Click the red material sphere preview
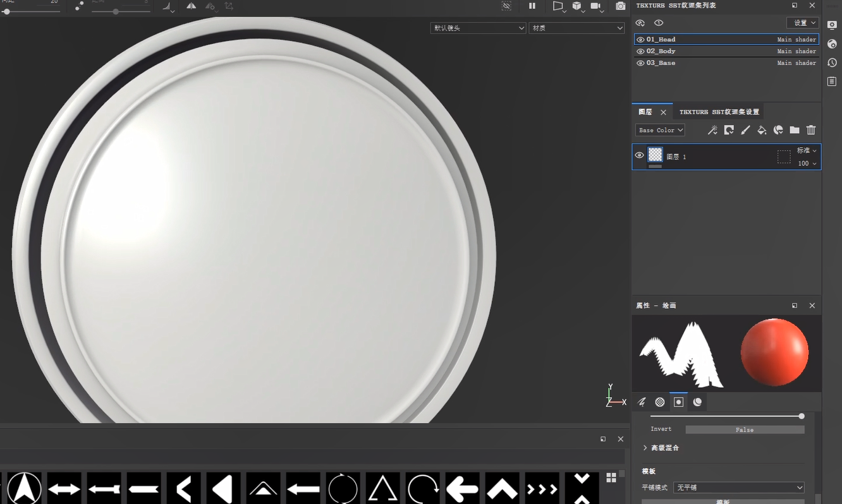Screen dimensions: 842x504 click(x=774, y=352)
